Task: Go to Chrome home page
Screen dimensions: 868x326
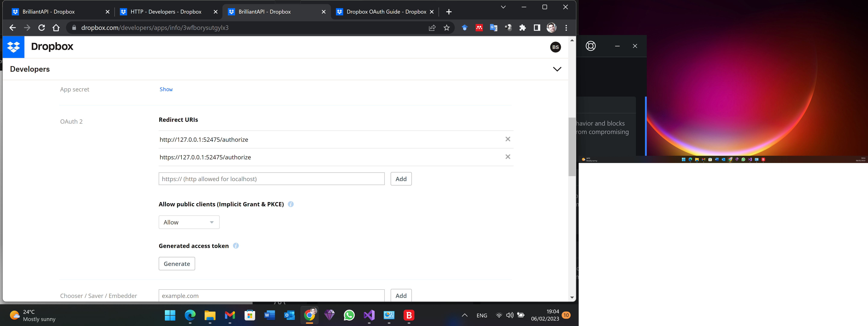Action: tap(56, 28)
